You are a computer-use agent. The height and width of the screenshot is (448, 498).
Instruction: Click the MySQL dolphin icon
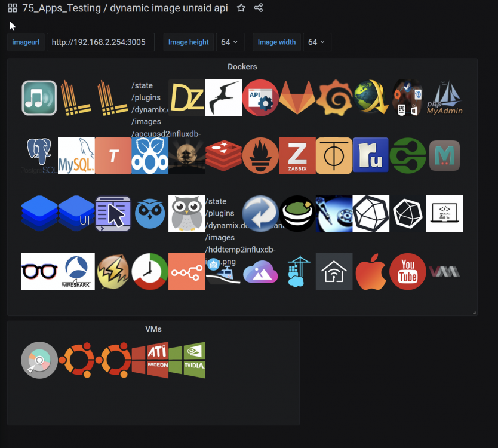point(76,156)
